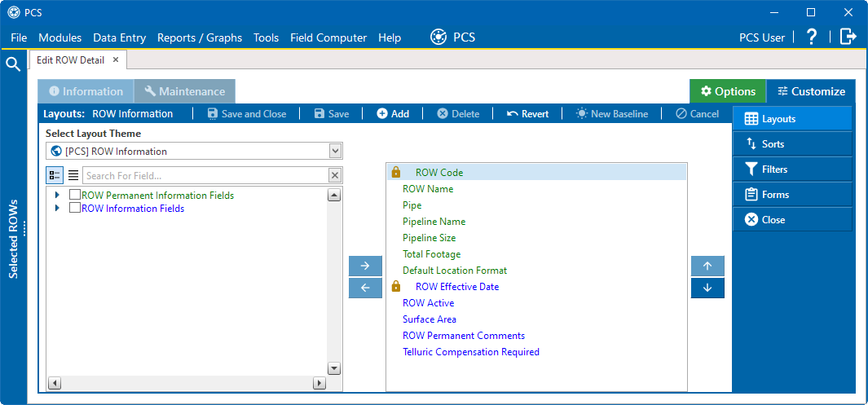
Task: Select Pipeline Name in layout list
Action: coord(434,222)
